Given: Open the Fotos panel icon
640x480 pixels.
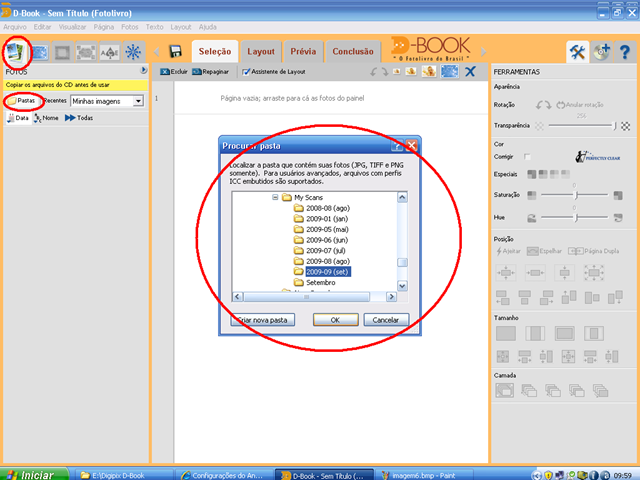Looking at the screenshot, I should click(16, 52).
